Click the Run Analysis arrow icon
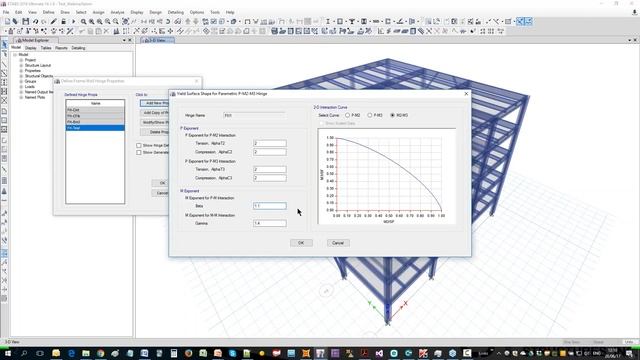 (x=73, y=21)
